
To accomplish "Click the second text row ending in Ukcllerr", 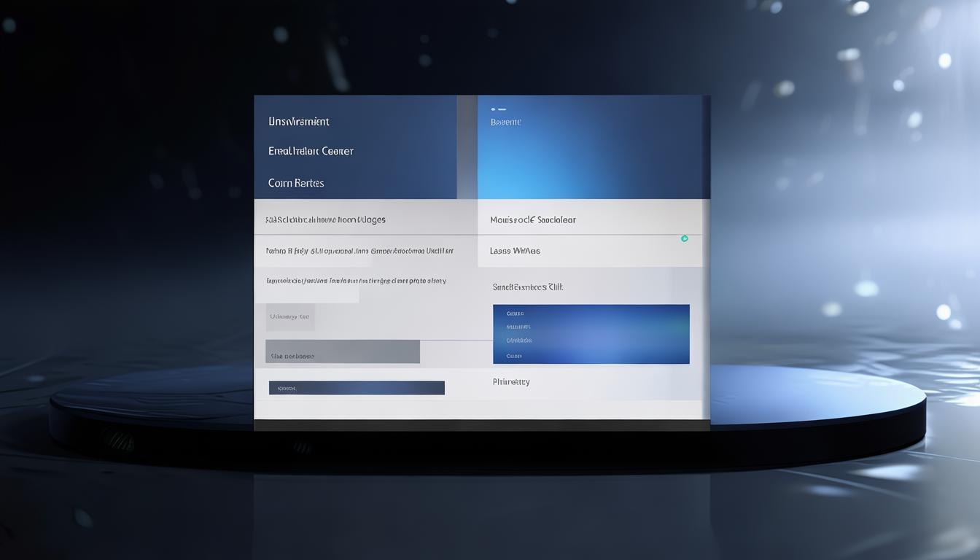I will [359, 251].
